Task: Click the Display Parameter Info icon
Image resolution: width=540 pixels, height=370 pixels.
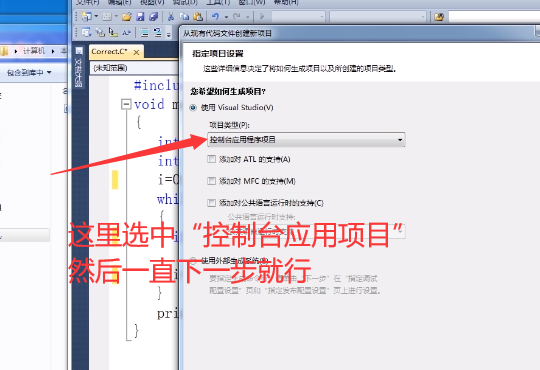Action: coord(100,32)
